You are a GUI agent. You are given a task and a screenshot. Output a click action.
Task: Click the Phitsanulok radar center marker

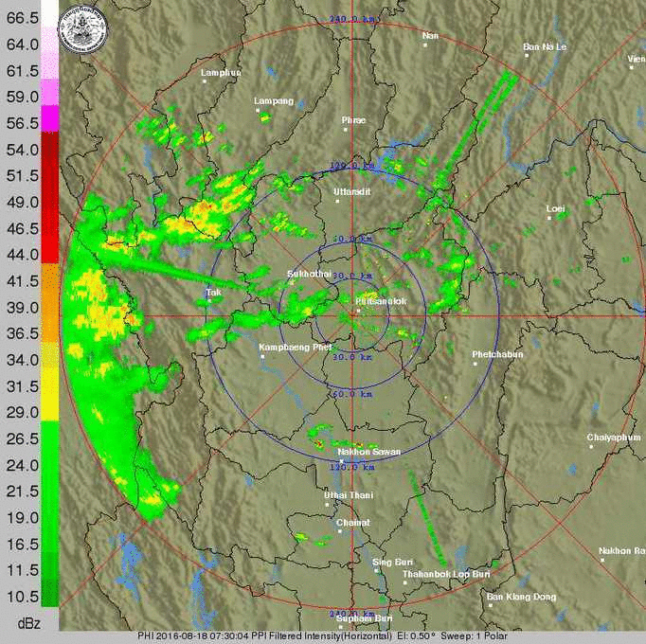click(358, 312)
